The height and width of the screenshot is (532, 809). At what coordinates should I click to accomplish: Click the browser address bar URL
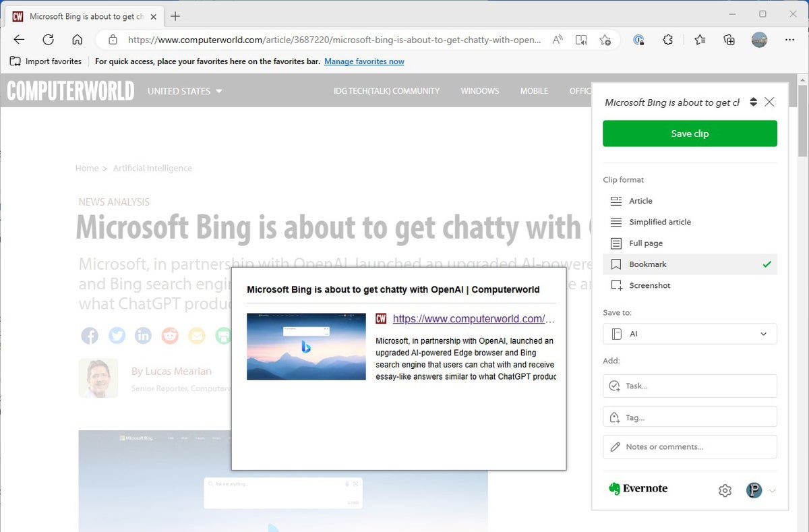click(x=334, y=40)
